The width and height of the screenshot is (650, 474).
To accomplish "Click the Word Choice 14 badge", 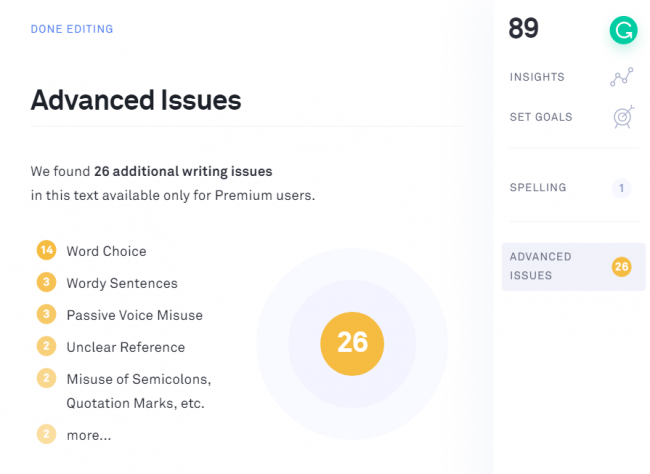I will point(46,250).
